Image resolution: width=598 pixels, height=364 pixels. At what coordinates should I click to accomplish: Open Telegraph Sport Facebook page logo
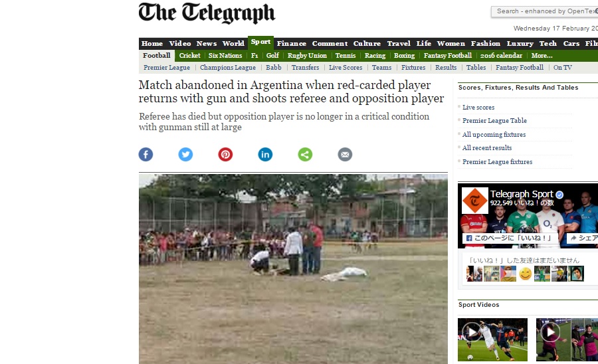(x=475, y=200)
